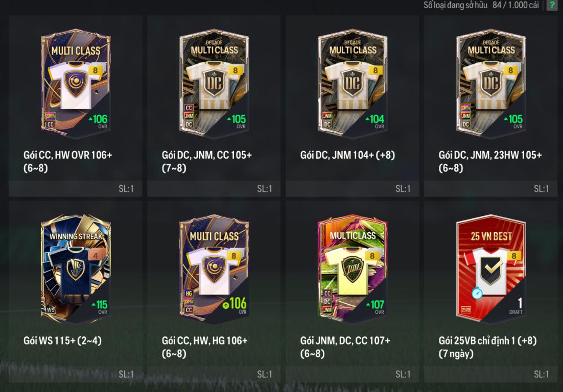Open the Decade Multi Class 104 pack image
The height and width of the screenshot is (392, 563).
[352, 84]
